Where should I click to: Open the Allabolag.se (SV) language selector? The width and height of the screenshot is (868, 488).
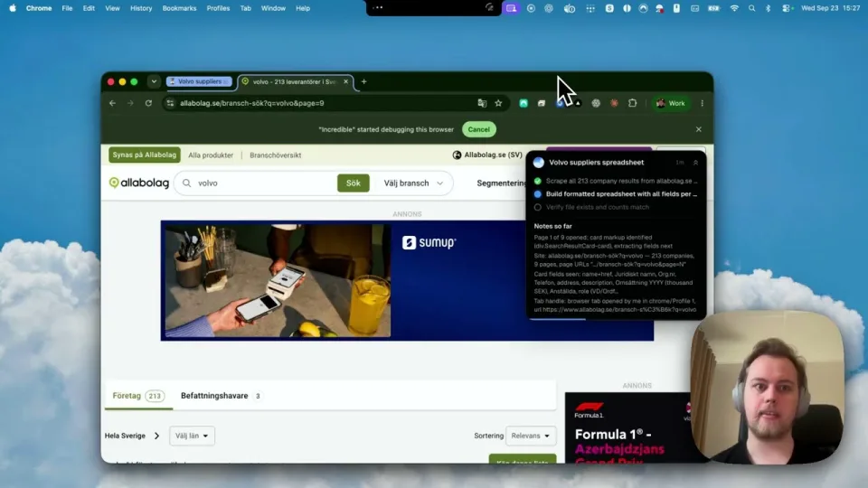487,155
